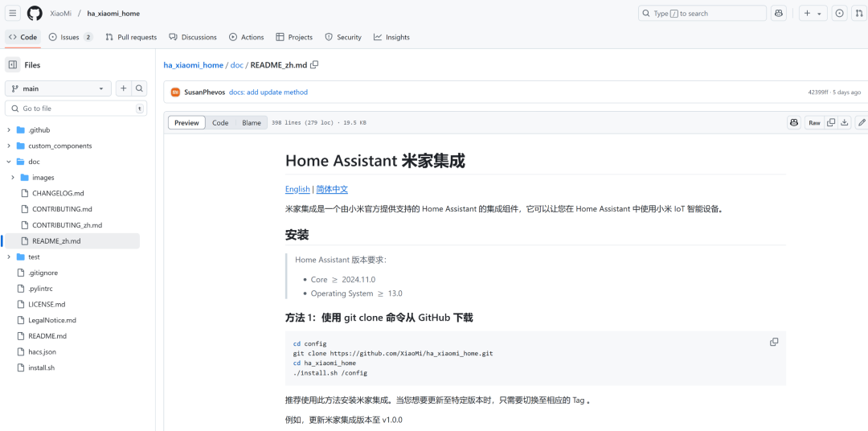868x431 pixels.
Task: Open the 简体中文 link
Action: point(332,190)
